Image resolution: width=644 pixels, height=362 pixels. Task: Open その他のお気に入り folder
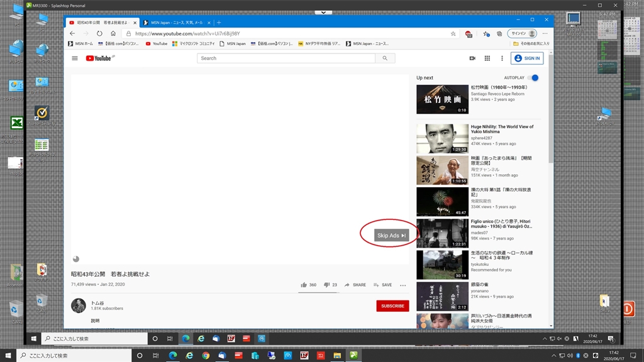531,43
